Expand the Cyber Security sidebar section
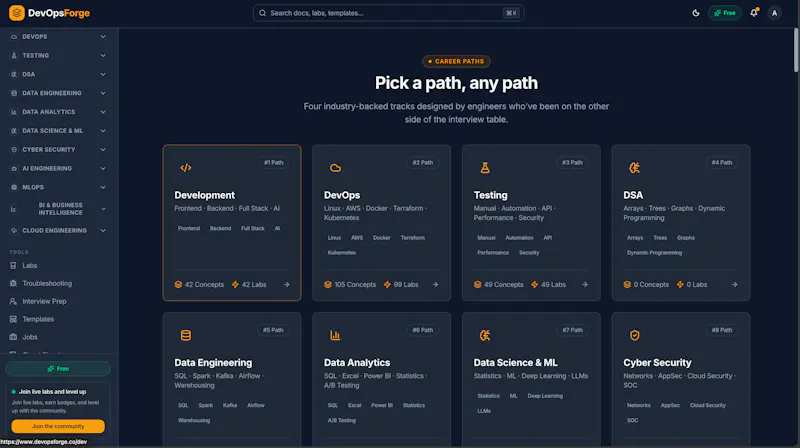 pos(59,150)
